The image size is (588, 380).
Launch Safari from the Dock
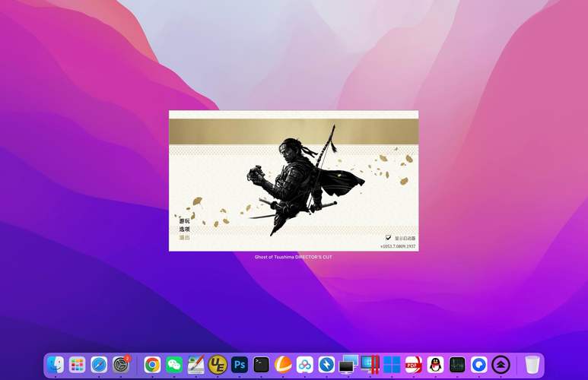coord(99,364)
